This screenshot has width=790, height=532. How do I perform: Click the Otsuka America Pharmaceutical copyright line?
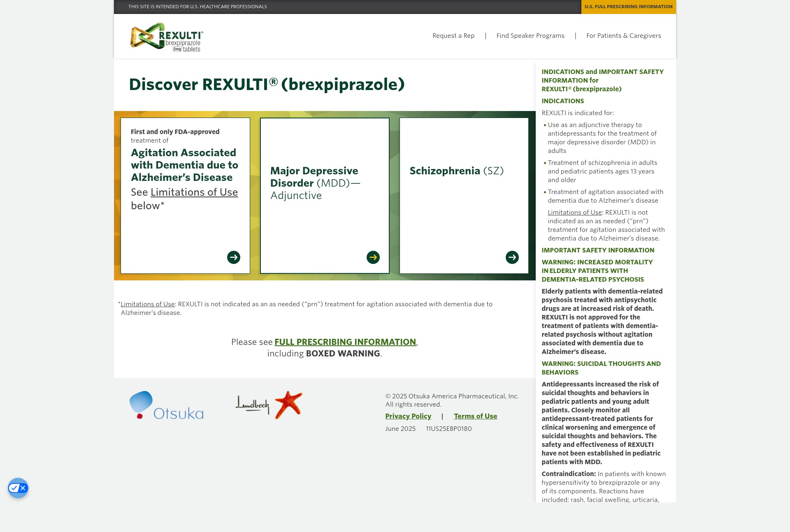click(x=452, y=396)
